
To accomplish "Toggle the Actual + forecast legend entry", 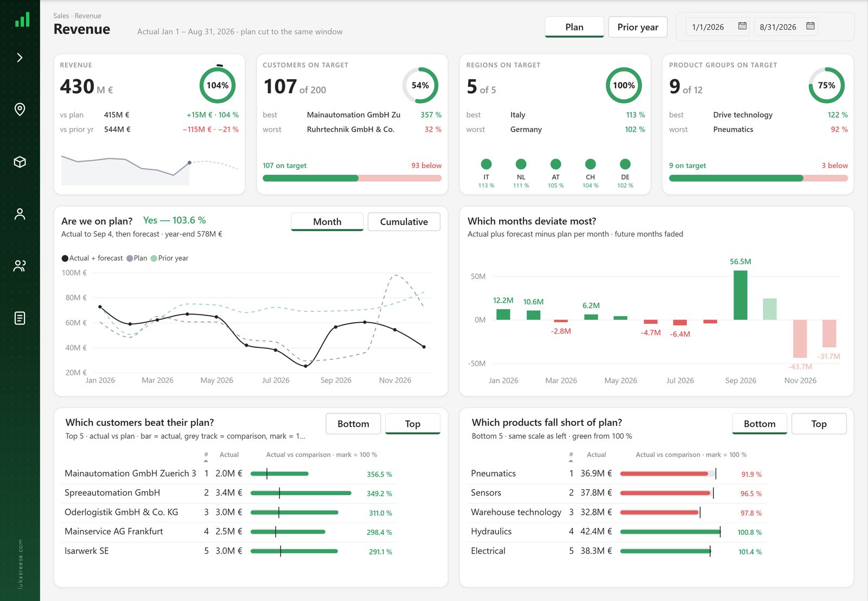I will click(x=92, y=258).
